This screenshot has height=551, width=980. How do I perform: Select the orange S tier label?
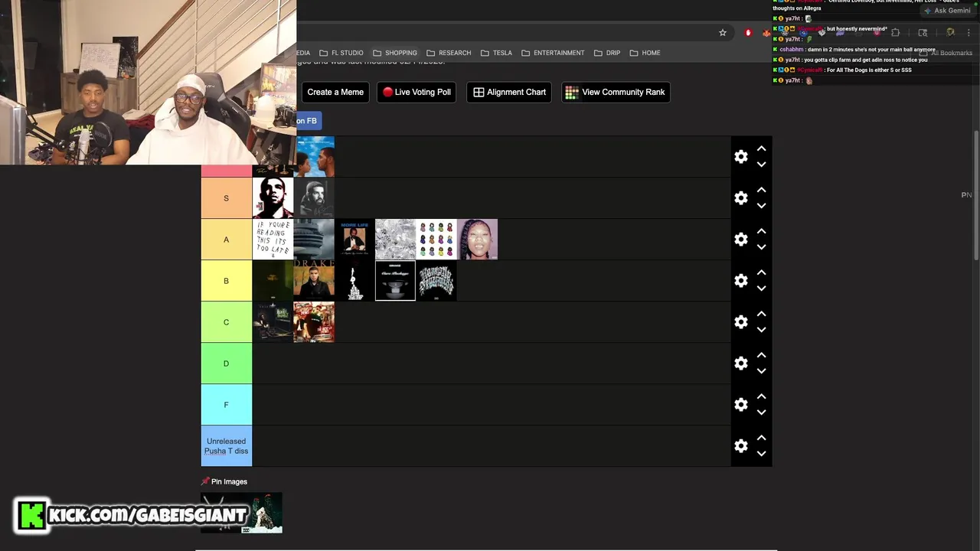coord(226,198)
